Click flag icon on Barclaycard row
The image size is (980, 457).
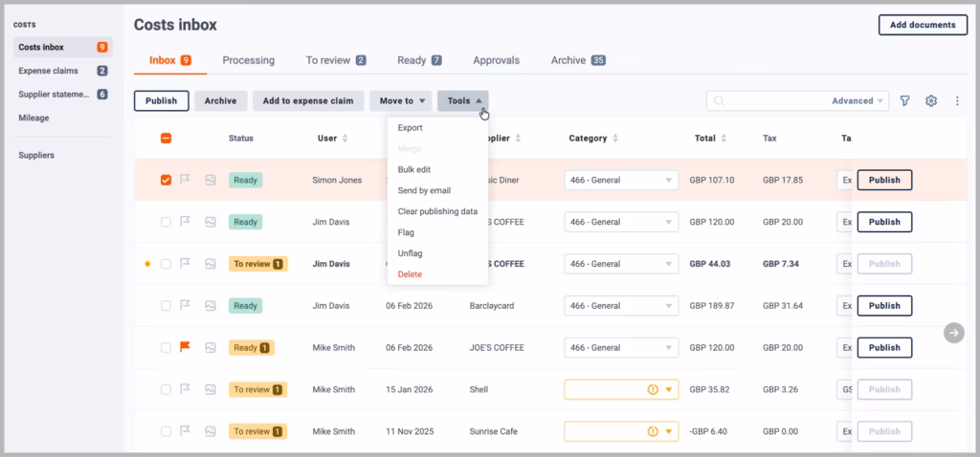185,305
